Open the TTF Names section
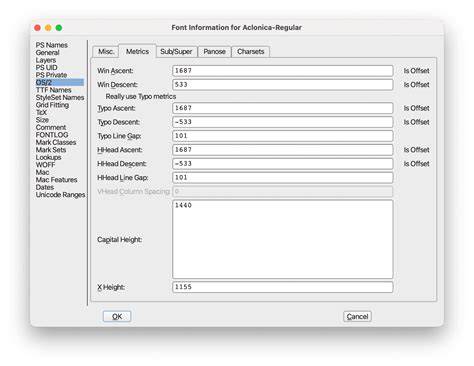 point(53,90)
